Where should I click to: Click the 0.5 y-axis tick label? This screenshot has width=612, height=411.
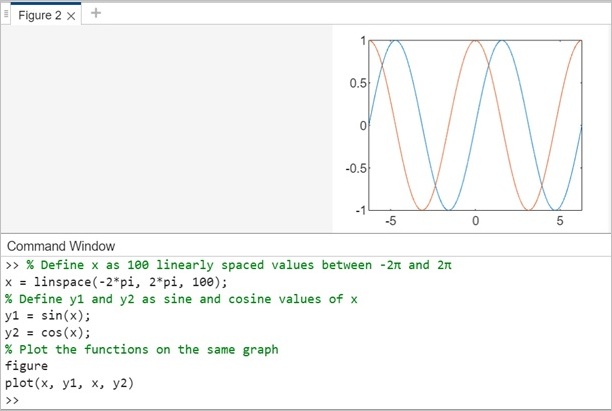pyautogui.click(x=354, y=82)
